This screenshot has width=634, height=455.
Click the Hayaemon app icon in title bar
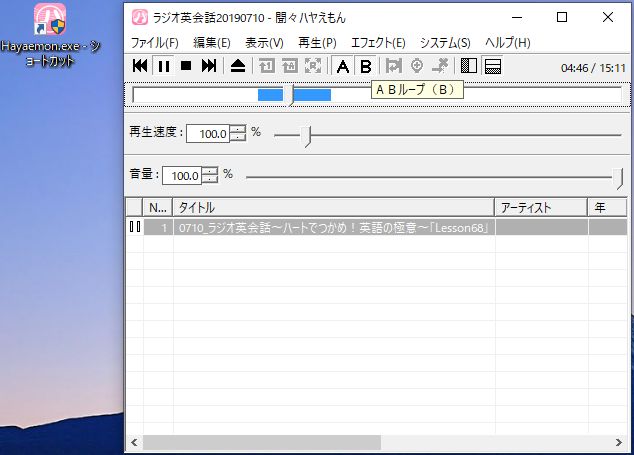(x=140, y=17)
